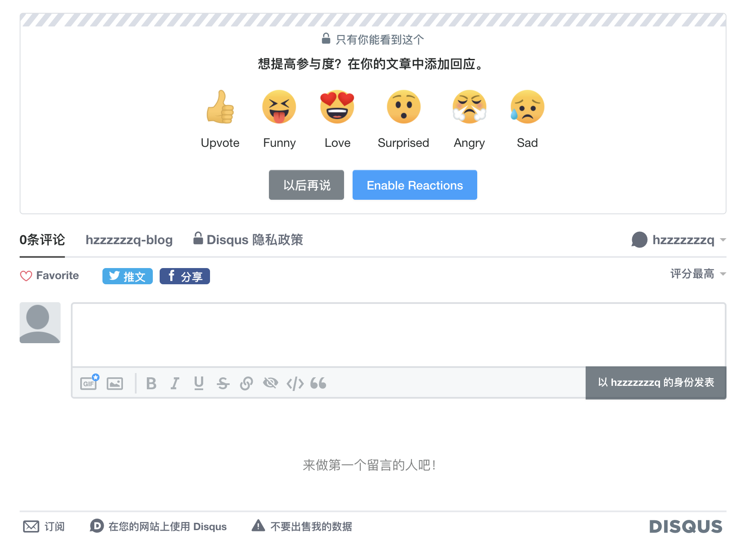
Task: Insert a hyperlink with the link icon
Action: pos(246,383)
